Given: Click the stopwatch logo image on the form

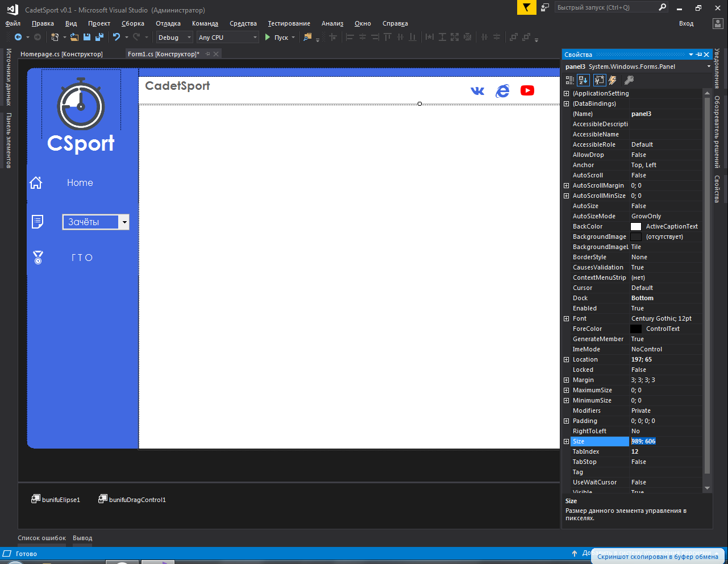Looking at the screenshot, I should [x=81, y=104].
